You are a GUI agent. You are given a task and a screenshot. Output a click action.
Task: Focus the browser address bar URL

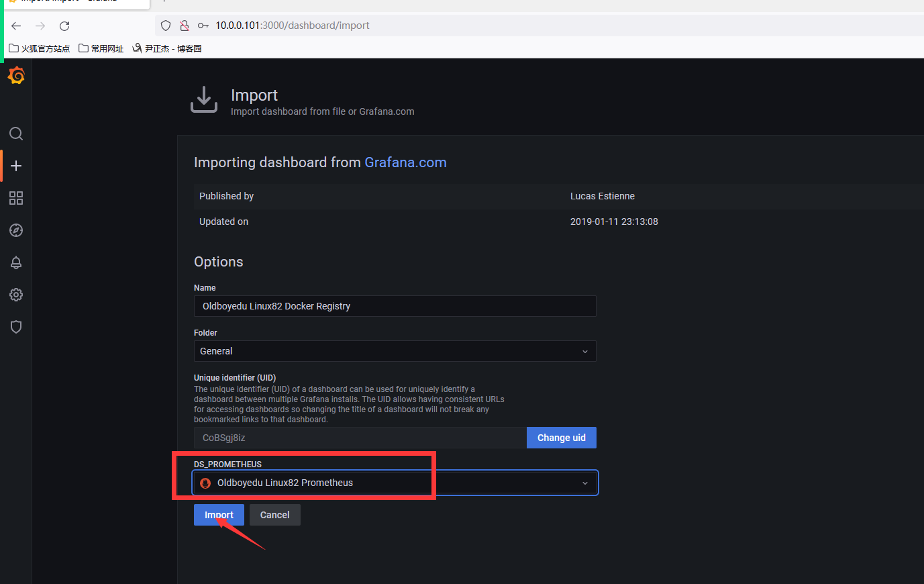tap(293, 26)
